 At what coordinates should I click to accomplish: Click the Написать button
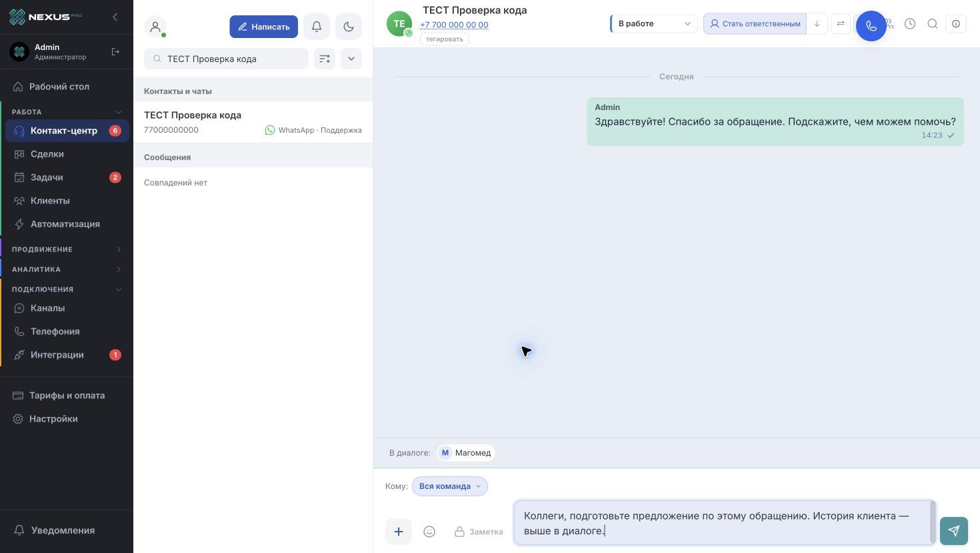tap(264, 27)
